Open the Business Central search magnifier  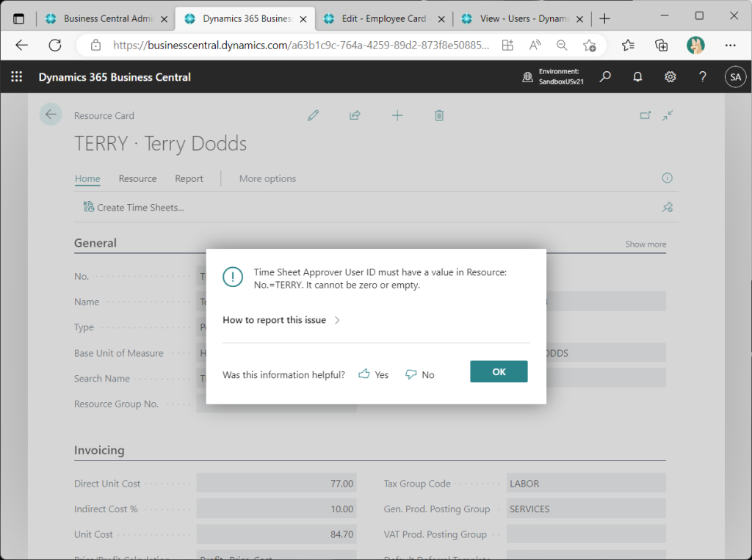[605, 77]
